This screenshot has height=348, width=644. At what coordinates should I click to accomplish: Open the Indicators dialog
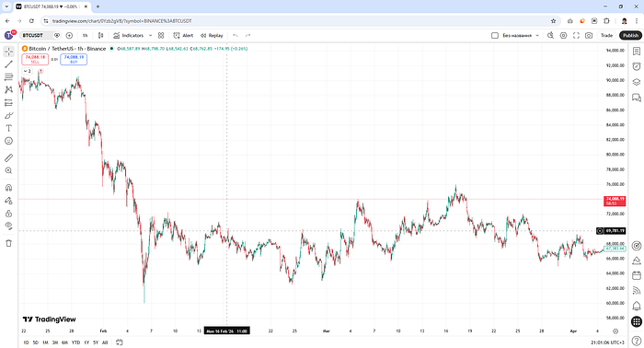pyautogui.click(x=129, y=35)
